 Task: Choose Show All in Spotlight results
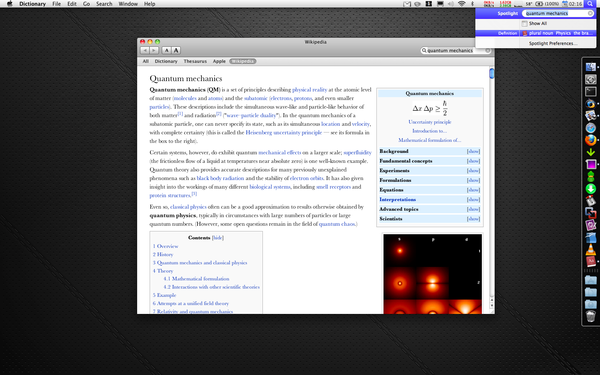[538, 23]
